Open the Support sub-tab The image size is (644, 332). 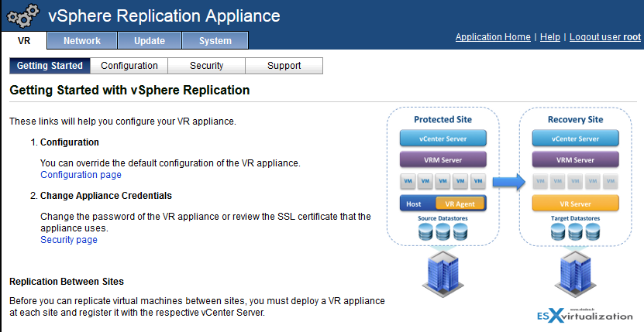tap(284, 66)
